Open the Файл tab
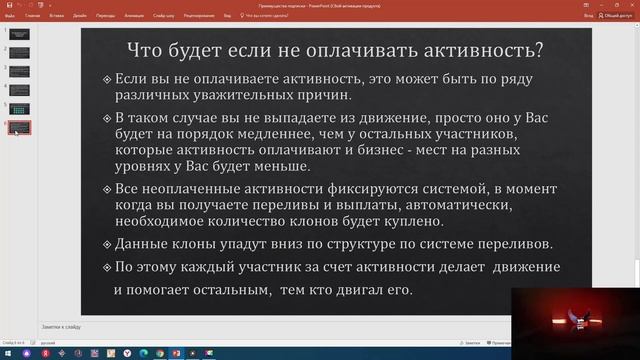640x360 pixels. tap(10, 16)
